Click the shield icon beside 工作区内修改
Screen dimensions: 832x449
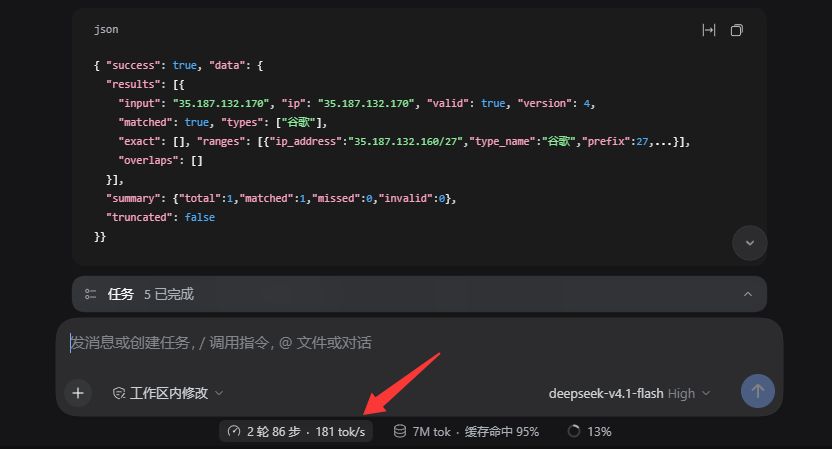[119, 393]
